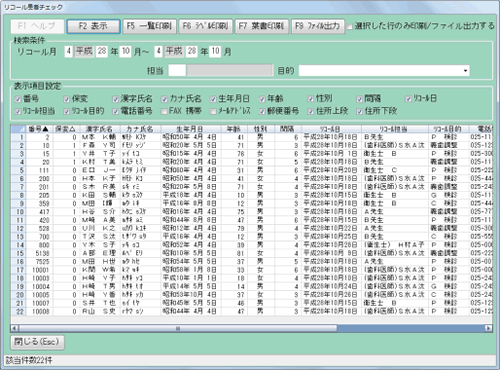Click the F2 表示 button
Image resolution: width=500 pixels, height=374 pixels.
pyautogui.click(x=93, y=26)
